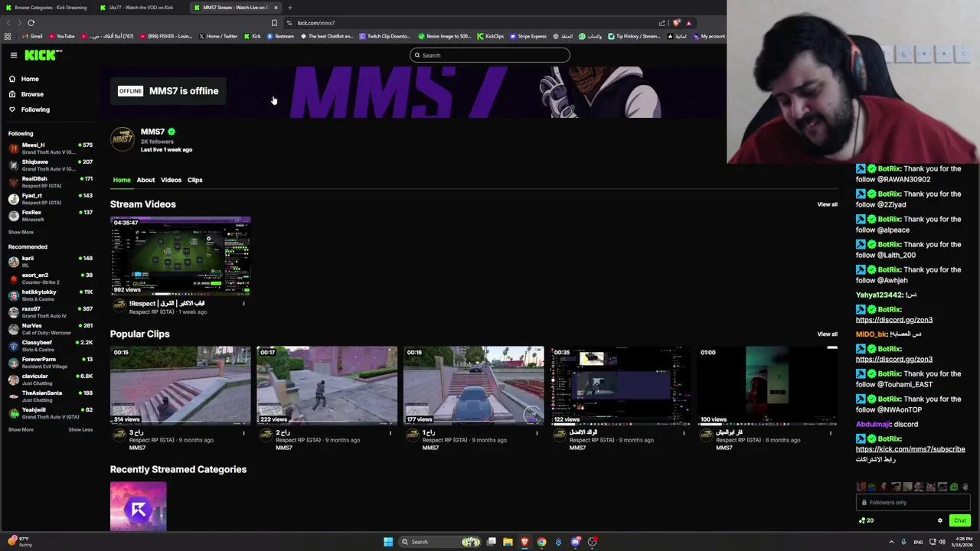980x551 pixels.
Task: Open the karii channel in Recommended
Action: 50,261
